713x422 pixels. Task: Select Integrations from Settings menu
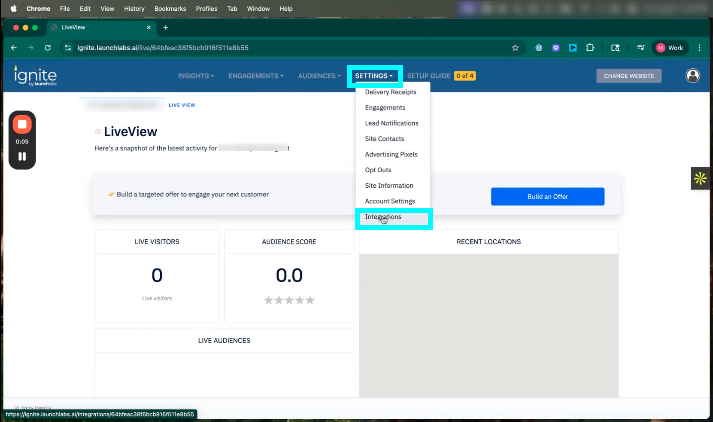(383, 217)
